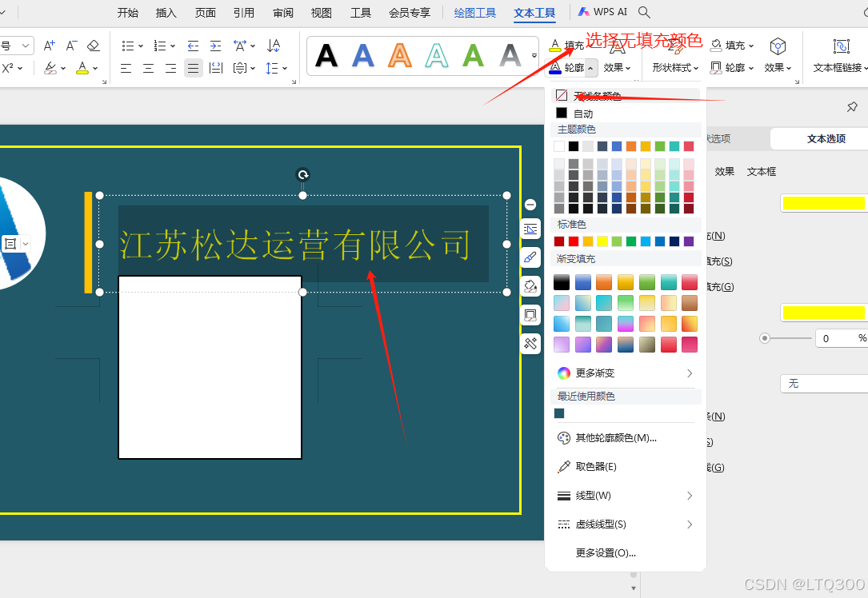Expand the WordArt styles gallery
The image size is (868, 598).
coord(534,55)
